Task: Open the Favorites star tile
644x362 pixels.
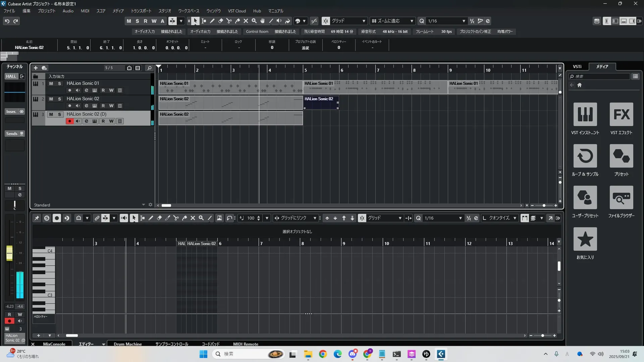Action: click(x=585, y=239)
